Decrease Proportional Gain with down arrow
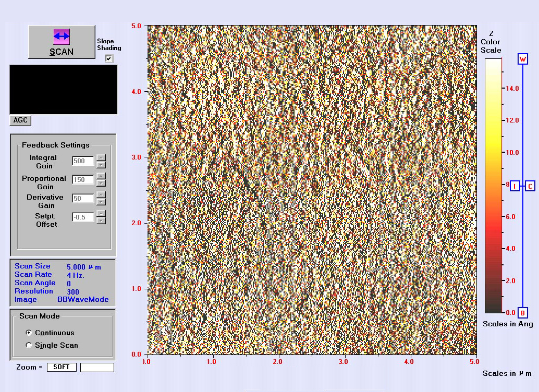Image resolution: width=539 pixels, height=392 pixels. click(101, 183)
